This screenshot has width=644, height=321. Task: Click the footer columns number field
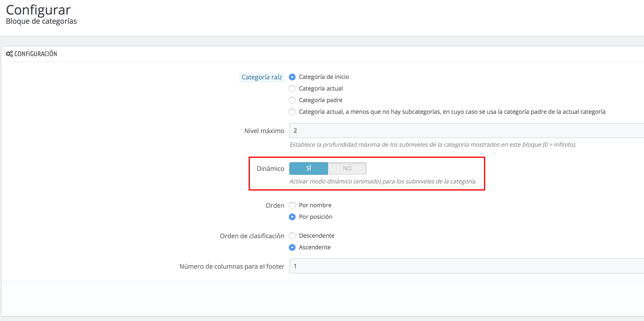pyautogui.click(x=465, y=266)
